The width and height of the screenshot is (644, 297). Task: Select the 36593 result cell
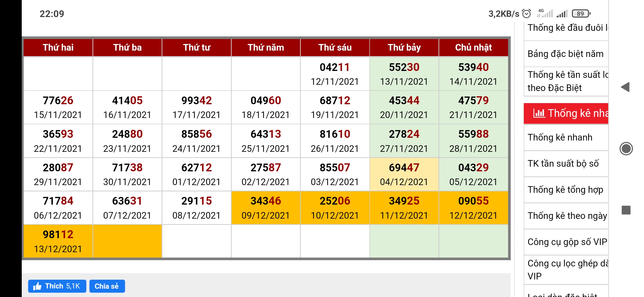[58, 141]
